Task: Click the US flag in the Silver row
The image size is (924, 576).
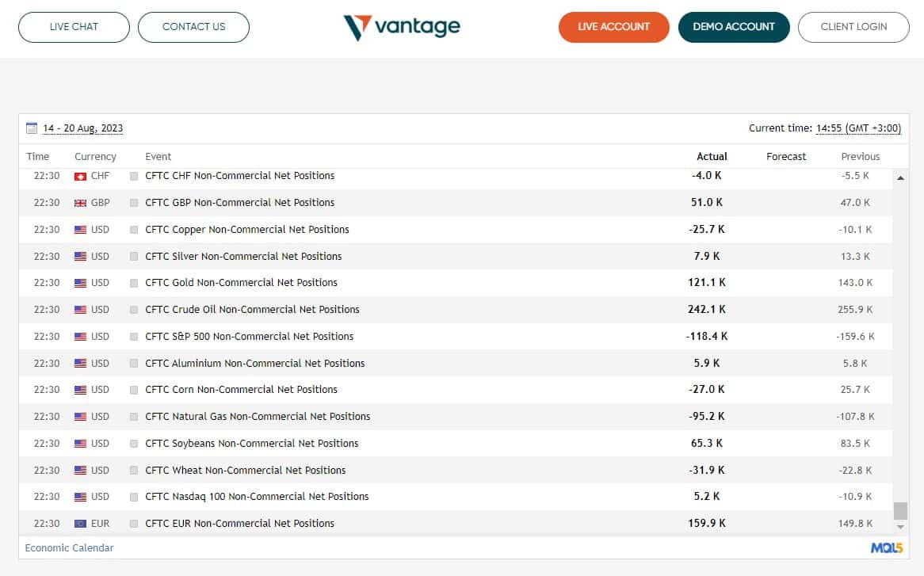Action: (x=80, y=256)
